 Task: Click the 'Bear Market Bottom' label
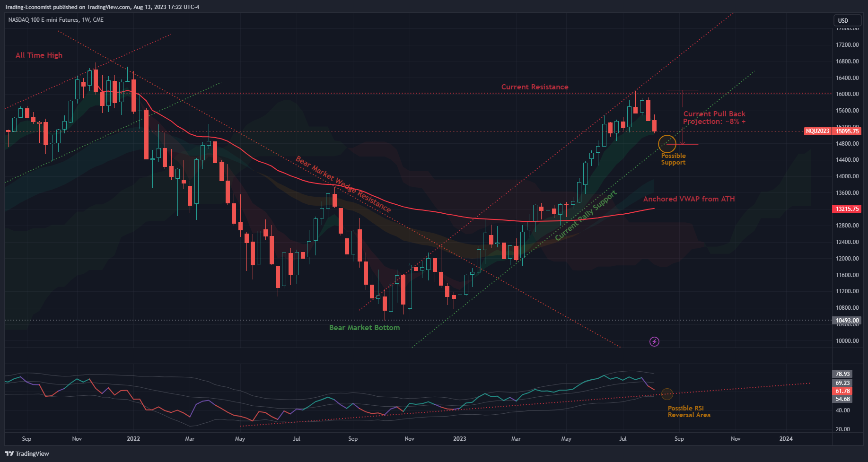364,327
